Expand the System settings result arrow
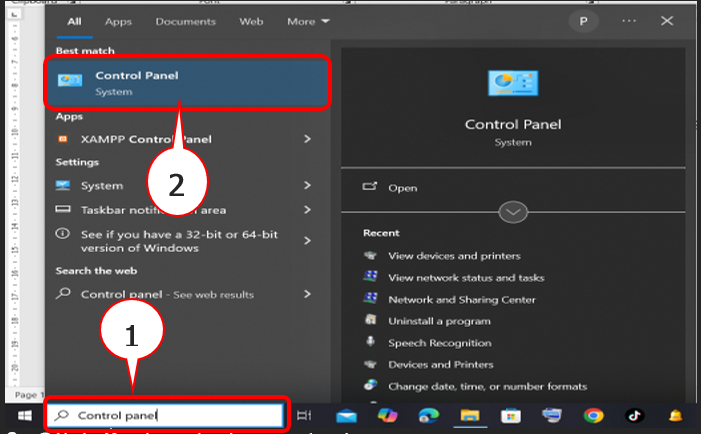This screenshot has width=701, height=434. pyautogui.click(x=308, y=185)
